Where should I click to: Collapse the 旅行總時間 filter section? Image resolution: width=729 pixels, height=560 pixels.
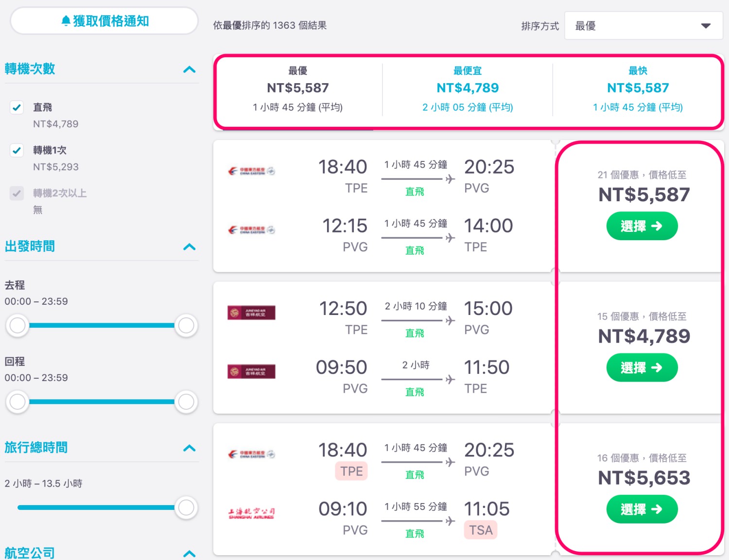click(190, 448)
